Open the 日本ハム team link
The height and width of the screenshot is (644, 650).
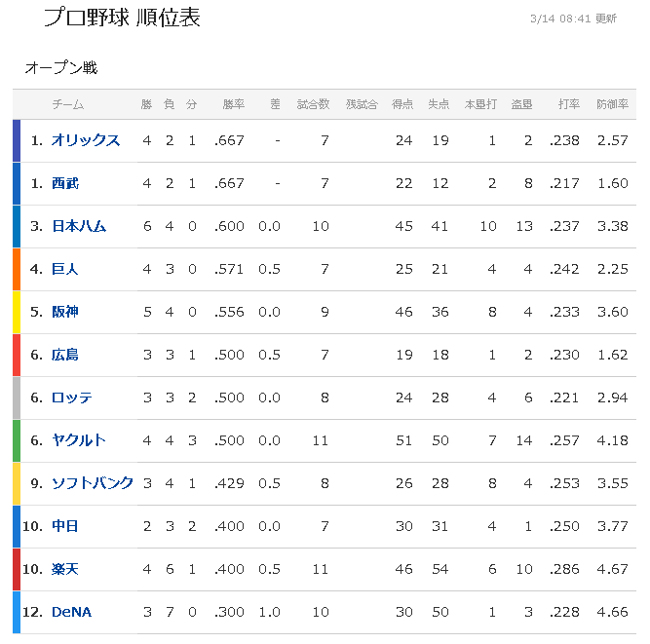79,226
